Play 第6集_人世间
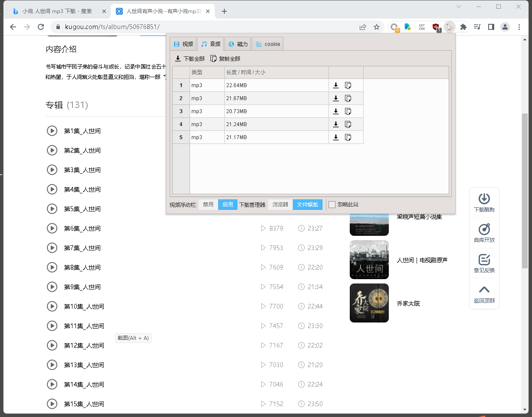 click(x=52, y=228)
